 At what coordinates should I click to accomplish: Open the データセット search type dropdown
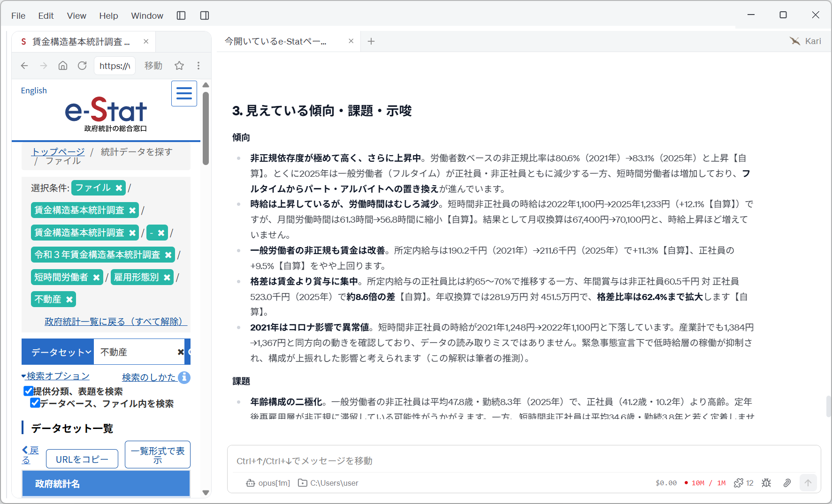tap(58, 352)
